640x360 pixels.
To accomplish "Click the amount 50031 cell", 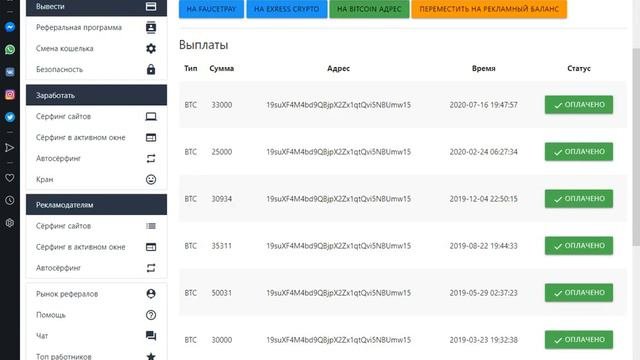I will pyautogui.click(x=222, y=293).
